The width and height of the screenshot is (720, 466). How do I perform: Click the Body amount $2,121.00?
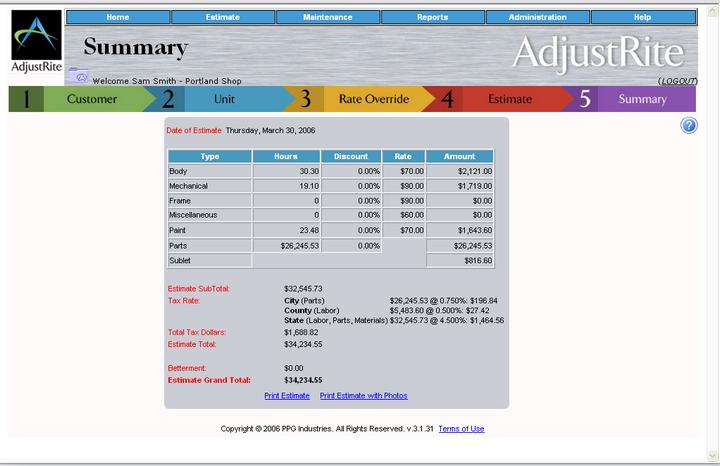(475, 171)
